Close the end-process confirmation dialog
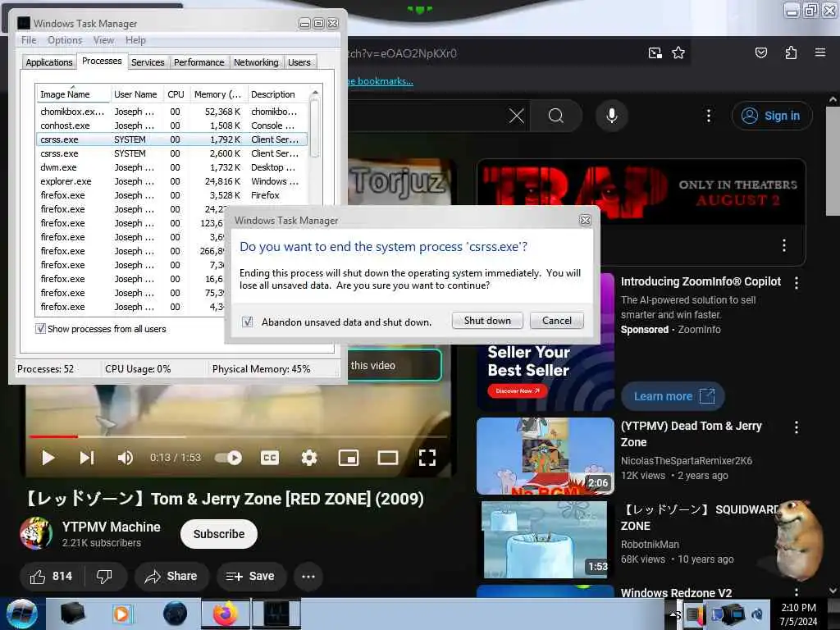Screen dimensions: 840x630 (x=585, y=220)
